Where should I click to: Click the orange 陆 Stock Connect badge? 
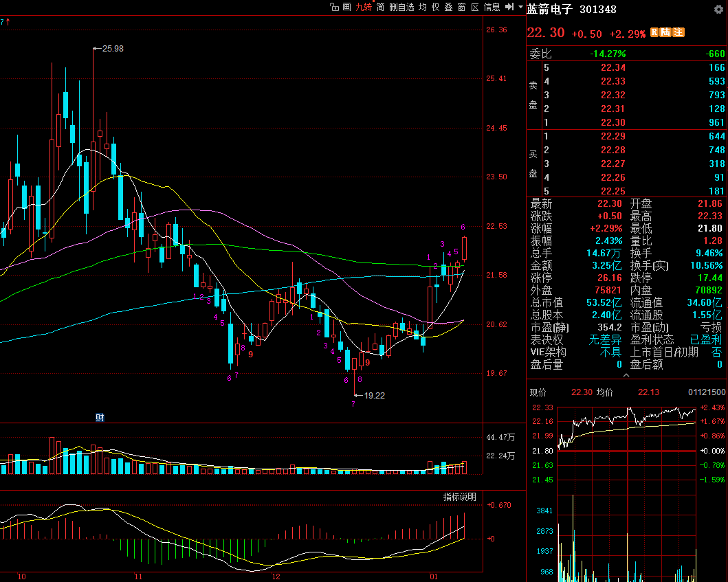pyautogui.click(x=665, y=32)
